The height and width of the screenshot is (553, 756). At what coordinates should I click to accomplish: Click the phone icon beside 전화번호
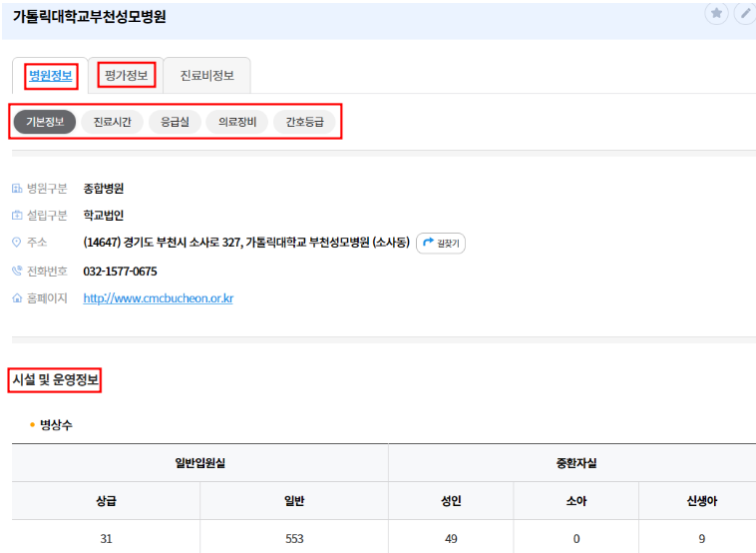[x=17, y=272]
